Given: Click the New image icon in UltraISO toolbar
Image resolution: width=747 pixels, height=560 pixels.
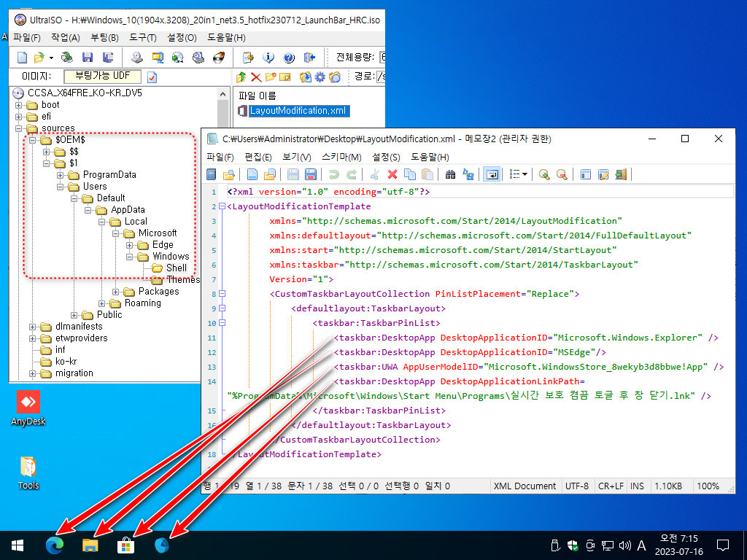Looking at the screenshot, I should coord(22,58).
